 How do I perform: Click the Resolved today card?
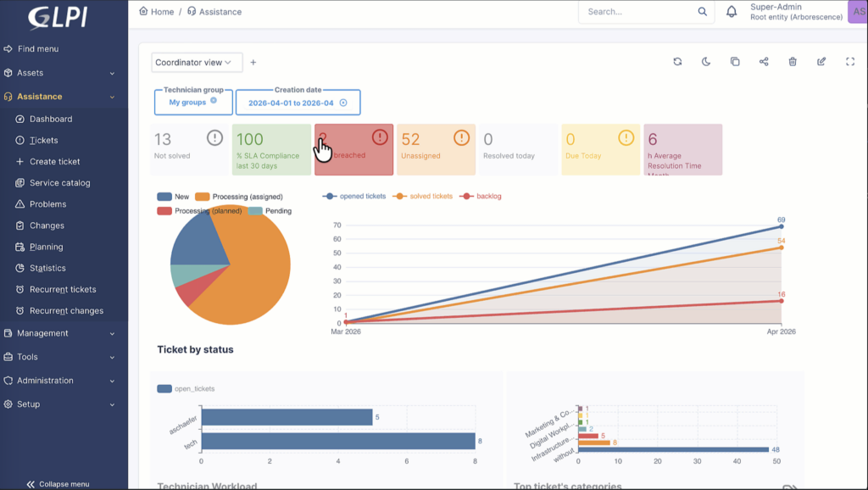(x=518, y=149)
